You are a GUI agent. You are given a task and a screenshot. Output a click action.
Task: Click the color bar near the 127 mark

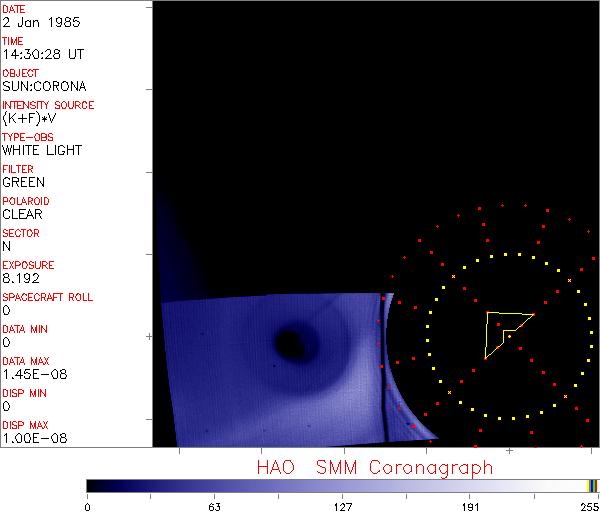tap(342, 485)
